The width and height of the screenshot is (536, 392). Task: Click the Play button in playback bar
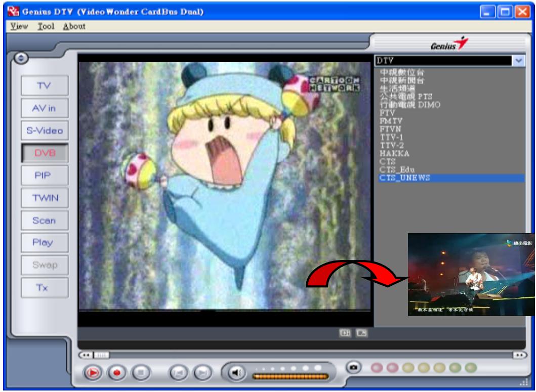(93, 372)
